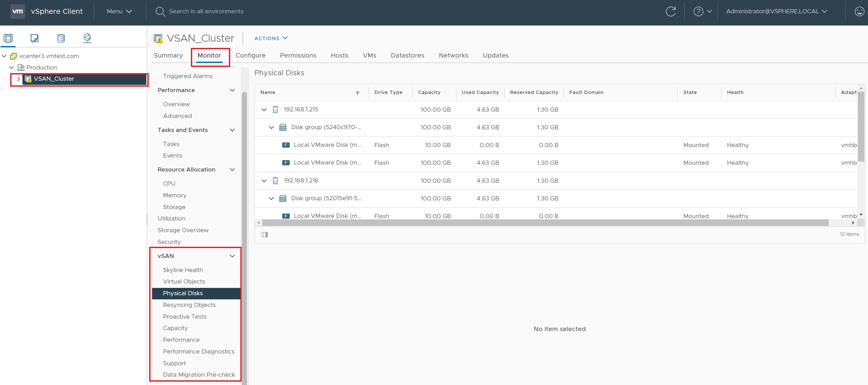
Task: Collapse host 192.168.1.215 row
Action: tap(264, 110)
